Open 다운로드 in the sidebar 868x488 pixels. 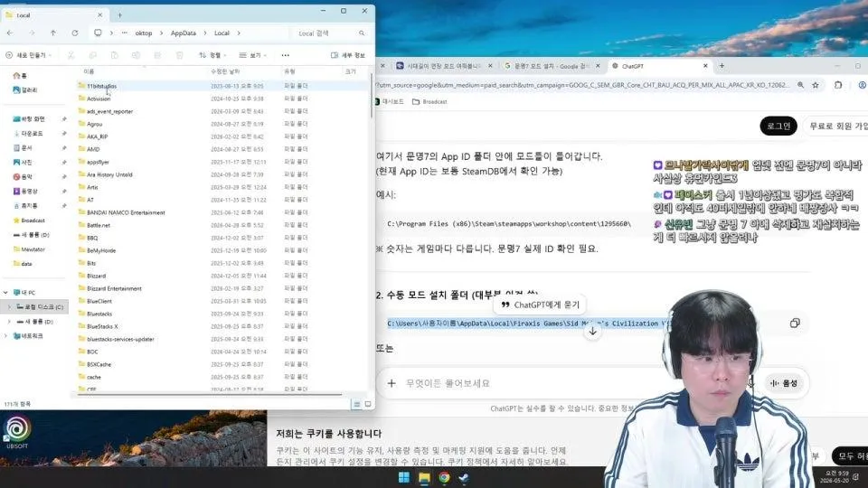pos(29,134)
